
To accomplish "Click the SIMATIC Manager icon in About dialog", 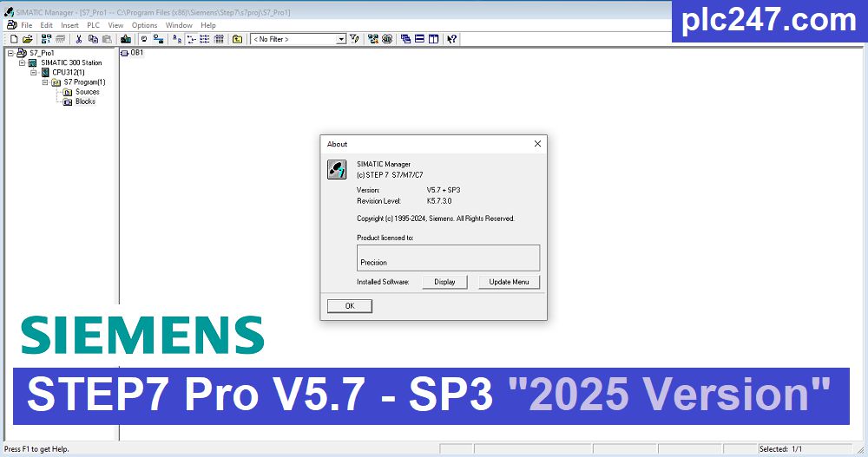I will pos(337,169).
